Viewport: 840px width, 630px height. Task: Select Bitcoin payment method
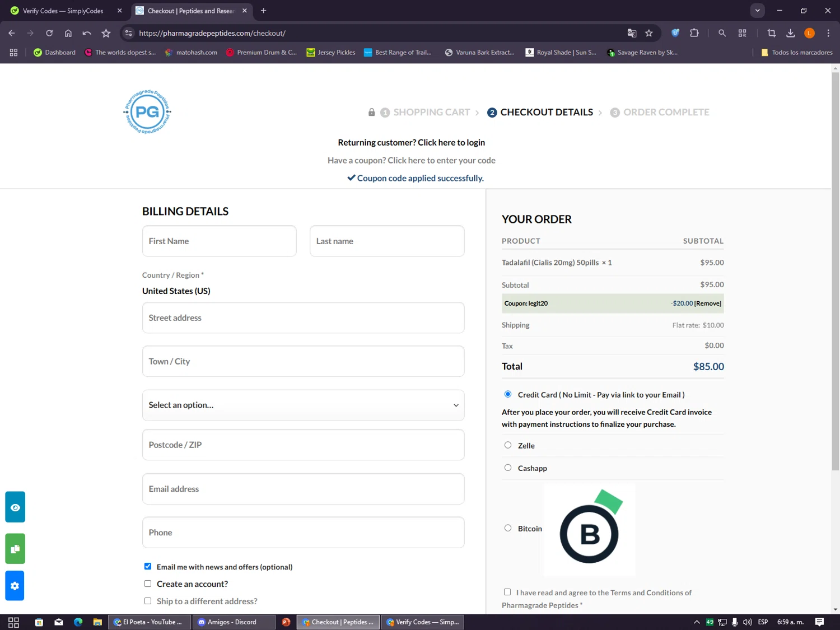point(508,528)
